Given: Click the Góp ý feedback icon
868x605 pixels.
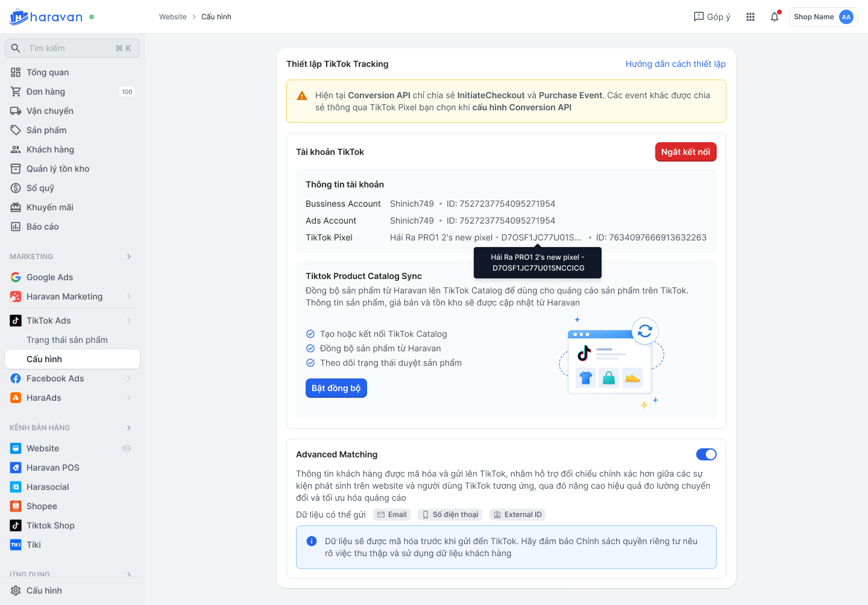Looking at the screenshot, I should pos(699,17).
